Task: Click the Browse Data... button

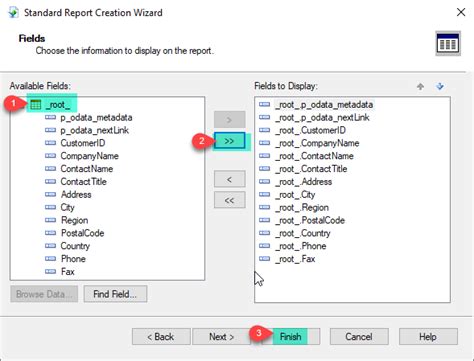Action: 44,294
